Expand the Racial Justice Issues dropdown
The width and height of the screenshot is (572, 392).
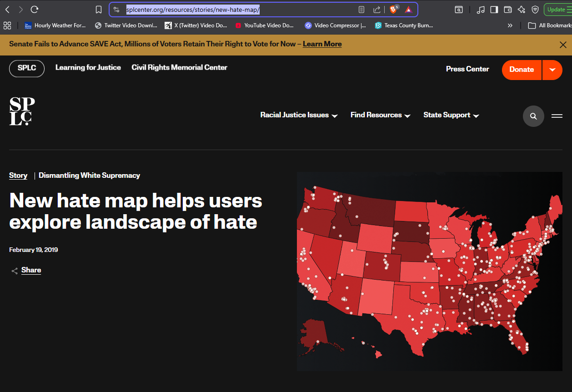coord(299,115)
